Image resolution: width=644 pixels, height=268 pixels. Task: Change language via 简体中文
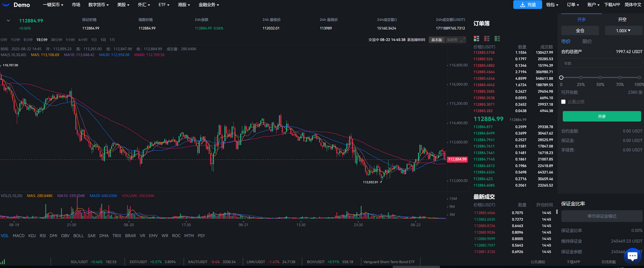633,4
